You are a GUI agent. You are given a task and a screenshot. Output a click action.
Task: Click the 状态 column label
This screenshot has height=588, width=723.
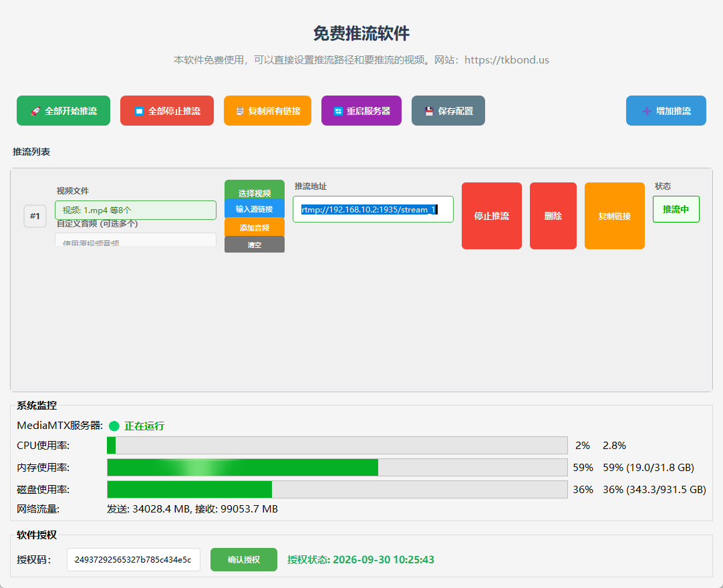click(663, 186)
